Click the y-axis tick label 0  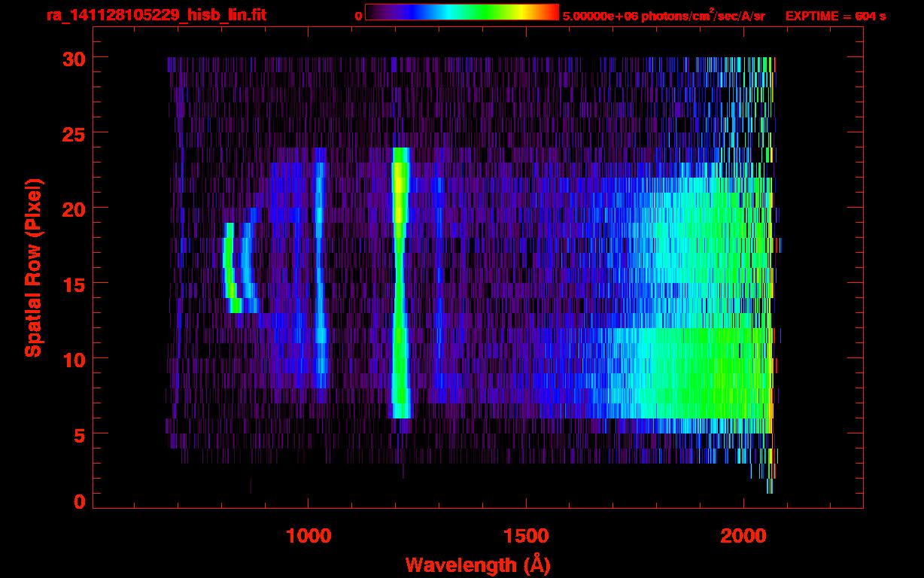pos(78,502)
